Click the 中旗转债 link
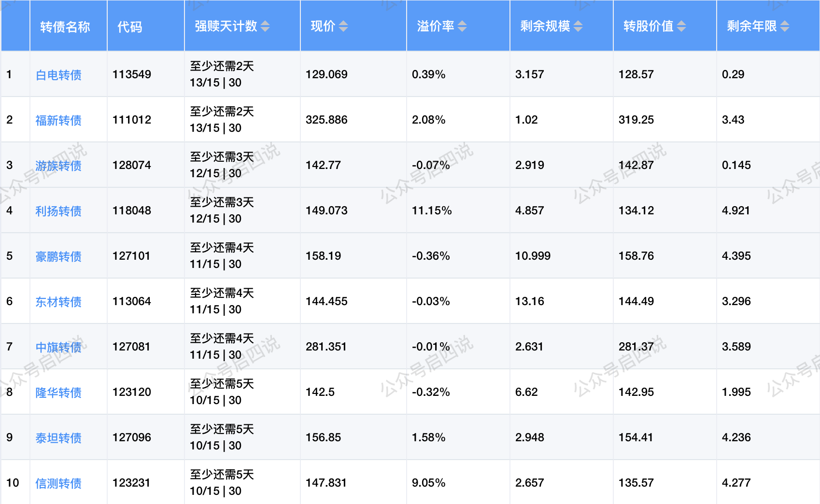The width and height of the screenshot is (820, 504). point(58,347)
